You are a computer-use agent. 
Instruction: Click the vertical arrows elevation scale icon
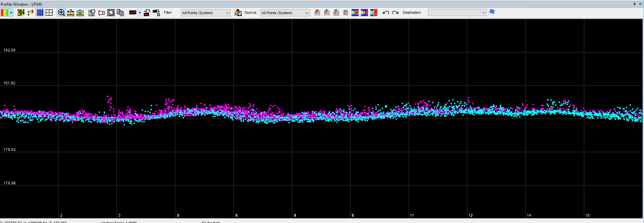tap(31, 13)
